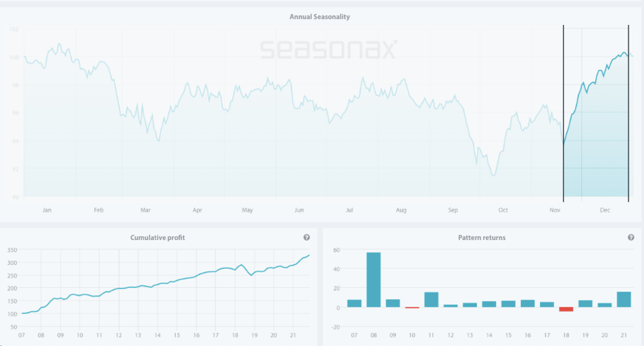
Task: Select the 2011 bar in Pattern returns
Action: point(431,299)
